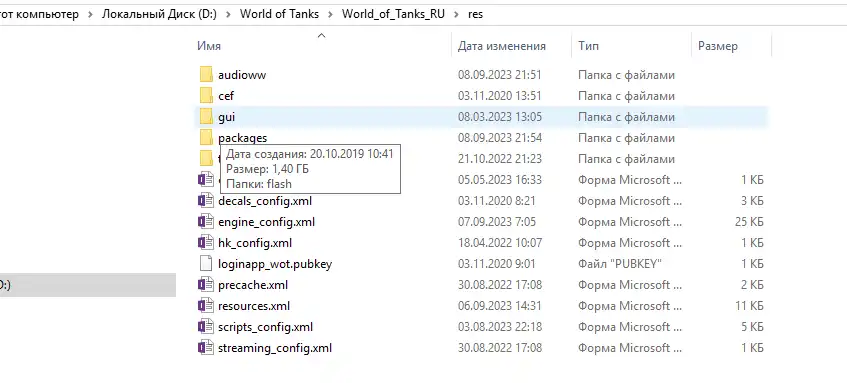Click the hk_config.xml file icon
Viewport: 847px width, 383px height.
point(206,243)
